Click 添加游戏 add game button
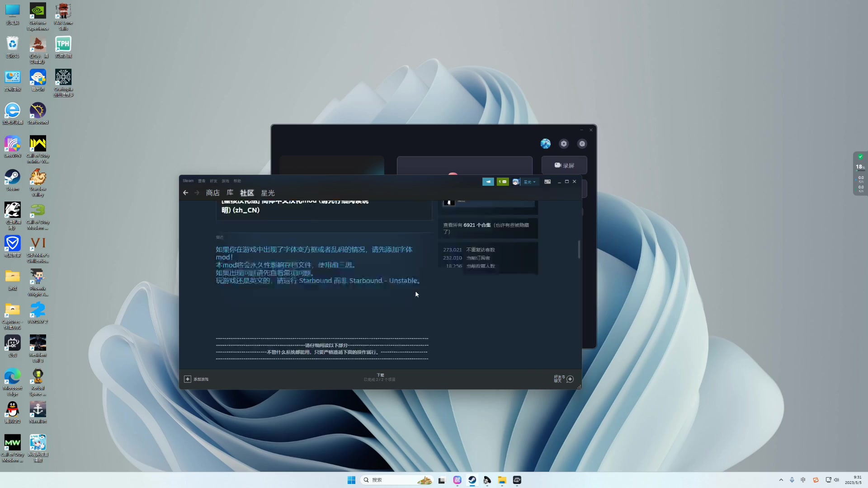 [x=196, y=379]
